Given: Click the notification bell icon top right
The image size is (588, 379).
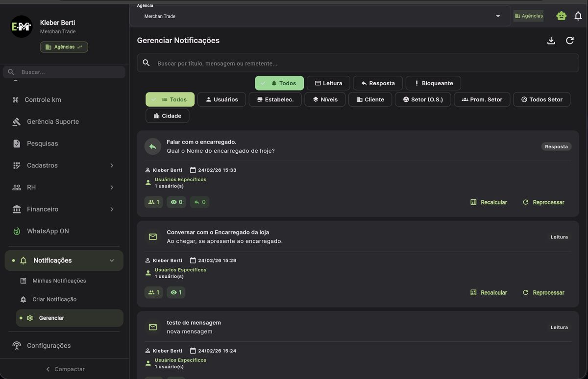Looking at the screenshot, I should pyautogui.click(x=579, y=15).
